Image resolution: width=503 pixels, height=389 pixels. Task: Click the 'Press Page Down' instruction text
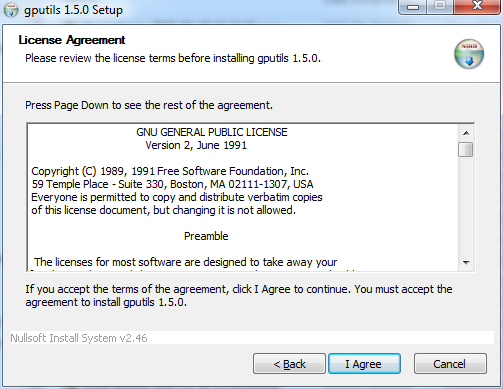[149, 105]
